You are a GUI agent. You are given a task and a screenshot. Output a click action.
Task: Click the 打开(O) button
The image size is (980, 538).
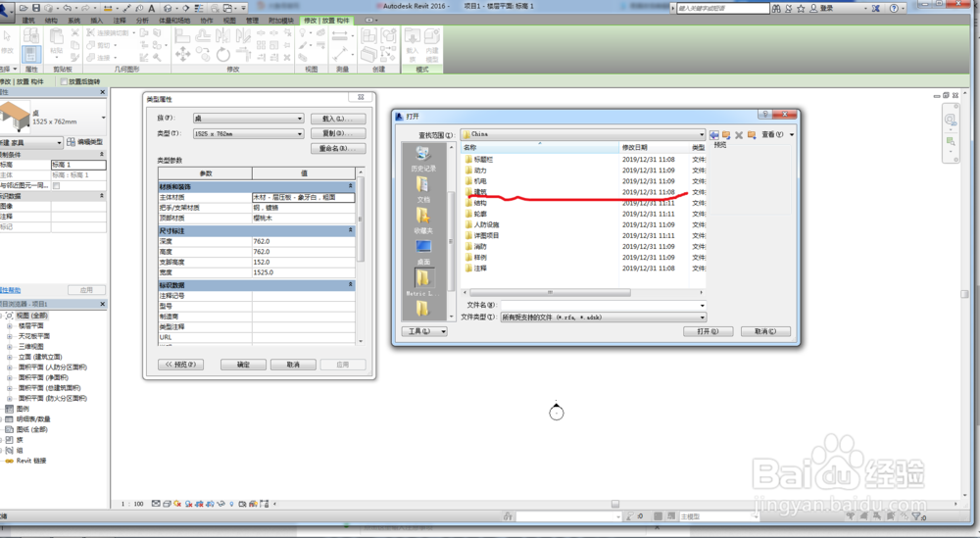pyautogui.click(x=708, y=331)
